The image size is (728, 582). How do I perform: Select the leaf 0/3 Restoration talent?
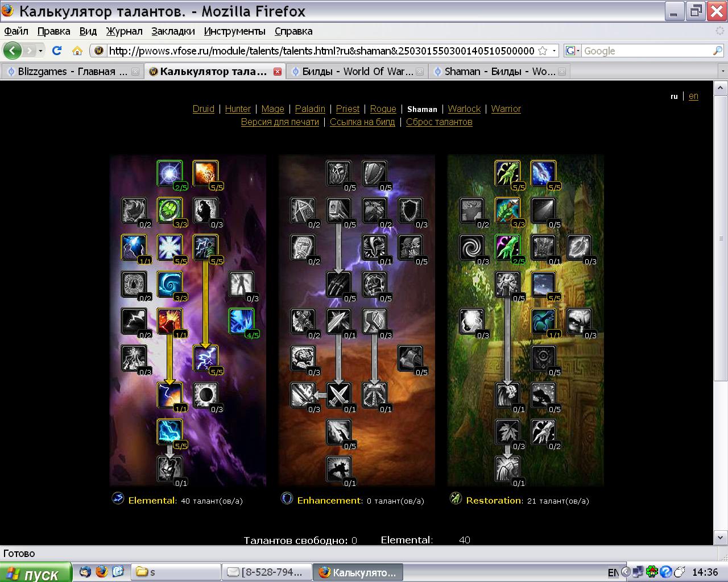click(x=507, y=433)
